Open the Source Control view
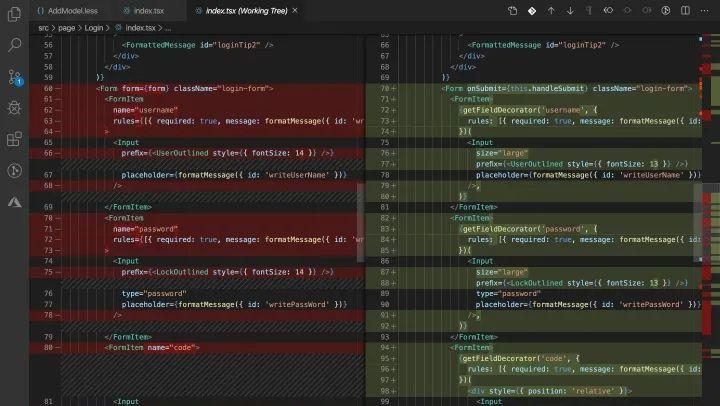The width and height of the screenshot is (720, 406). pos(14,77)
